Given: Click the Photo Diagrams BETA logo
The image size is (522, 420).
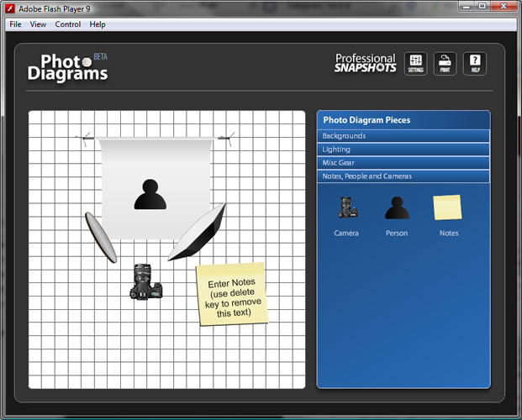Looking at the screenshot, I should coord(67,67).
